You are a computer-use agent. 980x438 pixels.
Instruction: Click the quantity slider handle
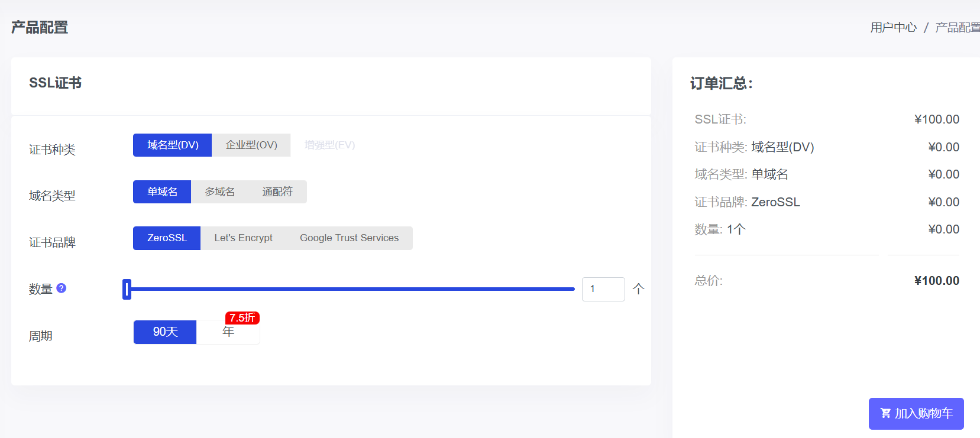click(127, 290)
